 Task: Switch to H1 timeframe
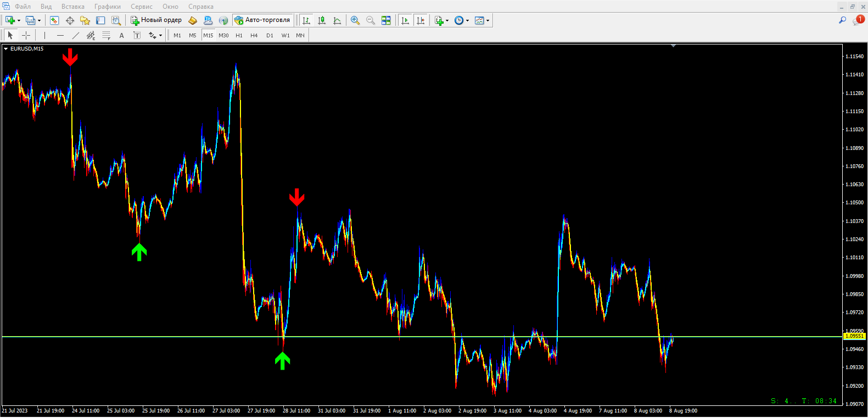click(239, 35)
